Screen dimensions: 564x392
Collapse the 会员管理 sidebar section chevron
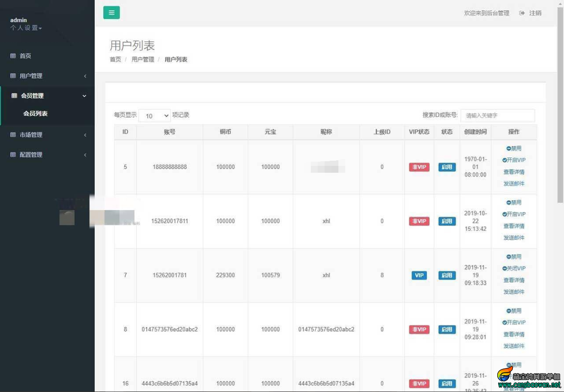(x=84, y=96)
